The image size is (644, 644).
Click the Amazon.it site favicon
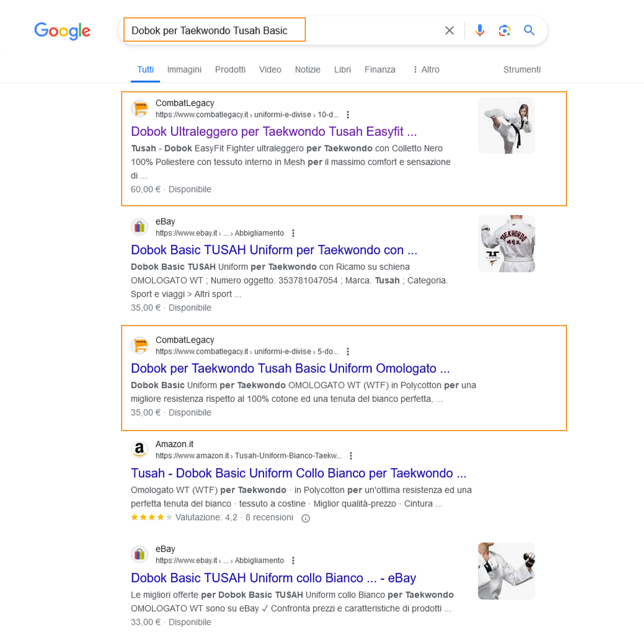click(x=140, y=450)
